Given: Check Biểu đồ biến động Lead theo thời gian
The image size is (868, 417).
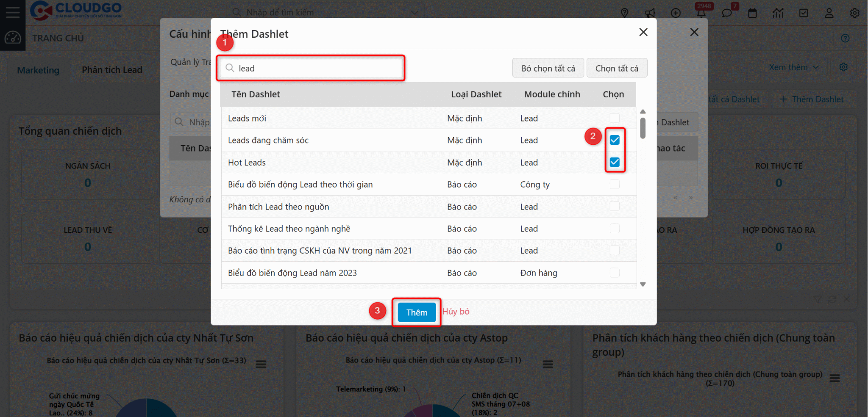Looking at the screenshot, I should point(615,184).
